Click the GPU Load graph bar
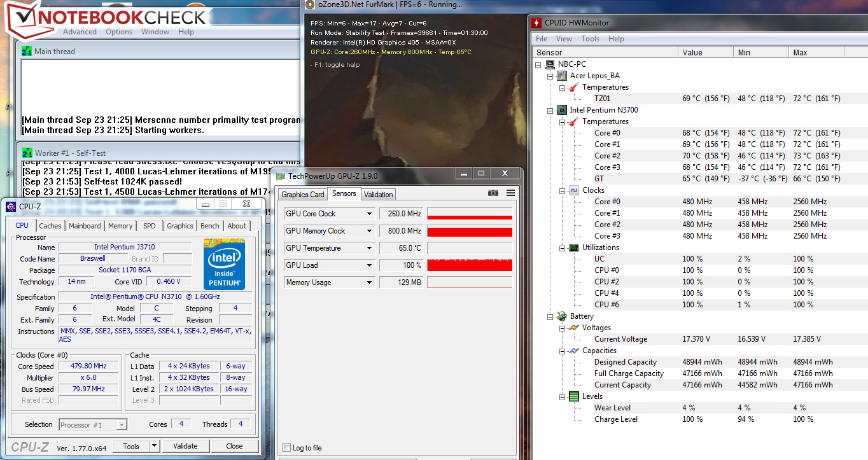Screen dimensions: 868x460 pyautogui.click(x=470, y=265)
